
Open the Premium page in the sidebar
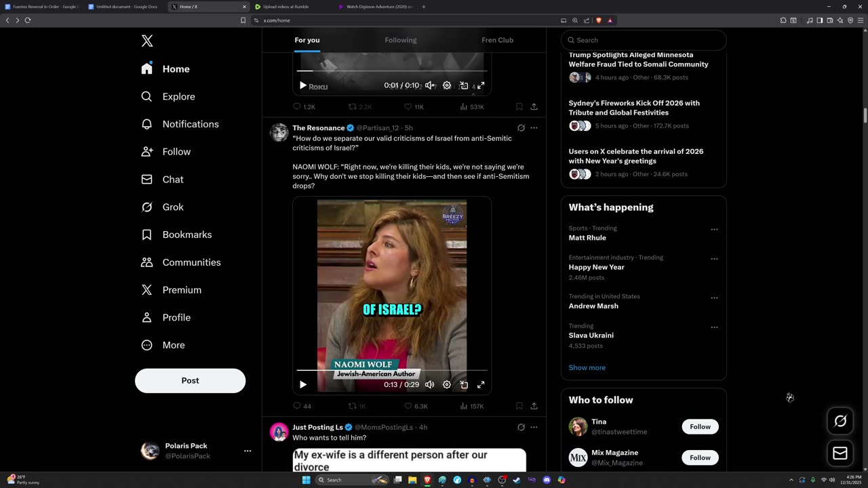[172, 289]
